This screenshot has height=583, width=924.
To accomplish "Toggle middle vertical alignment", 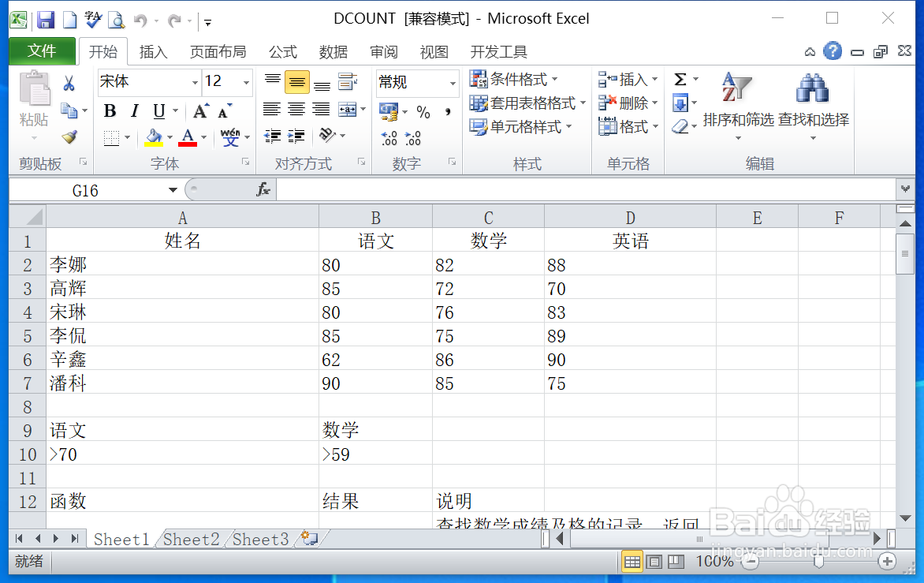I will pos(297,82).
